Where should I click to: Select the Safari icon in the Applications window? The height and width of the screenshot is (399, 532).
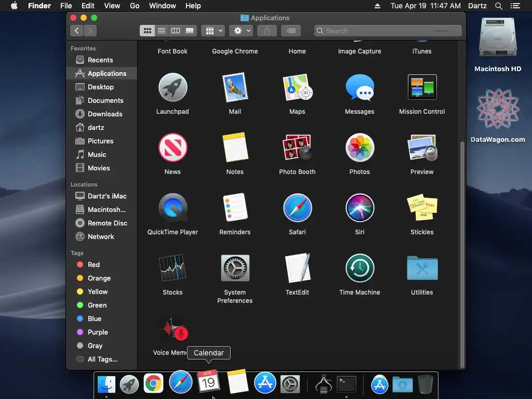pos(297,208)
